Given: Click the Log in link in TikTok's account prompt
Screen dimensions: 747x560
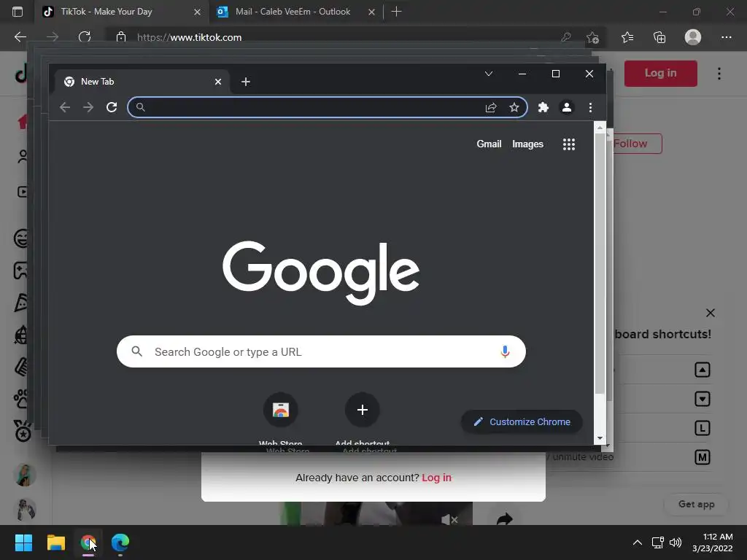Looking at the screenshot, I should 436,478.
